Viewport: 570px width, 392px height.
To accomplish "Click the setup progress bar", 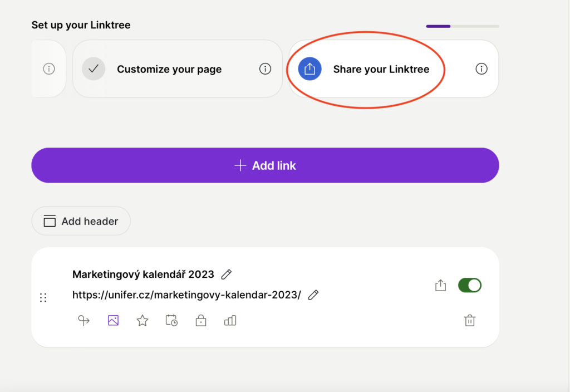I will [x=462, y=26].
